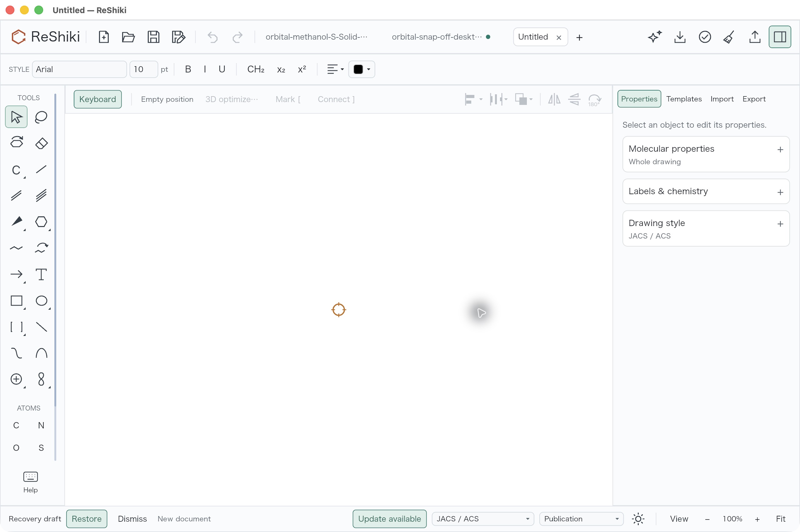Restore the recovery draft
This screenshot has width=800, height=532.
[87, 519]
